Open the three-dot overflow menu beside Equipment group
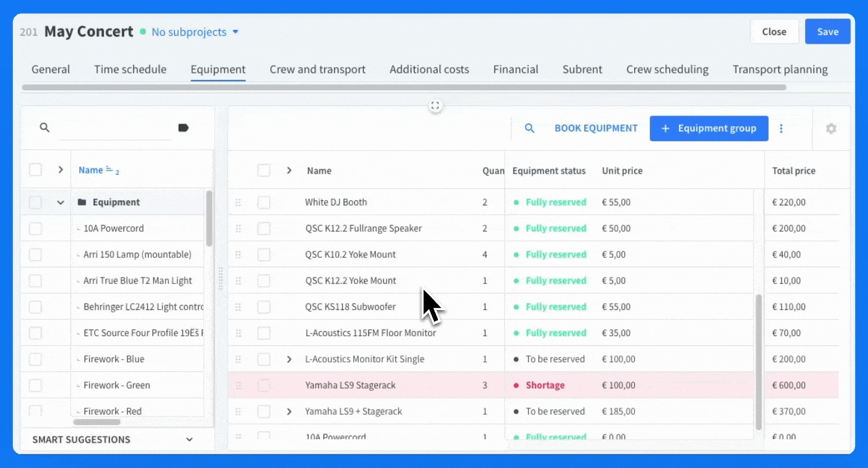This screenshot has width=868, height=468. (x=781, y=128)
